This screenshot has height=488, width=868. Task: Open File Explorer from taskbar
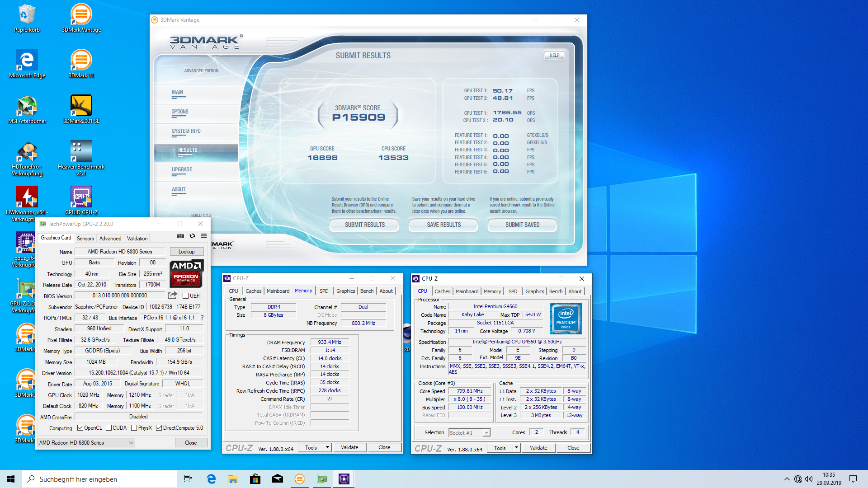click(x=233, y=479)
